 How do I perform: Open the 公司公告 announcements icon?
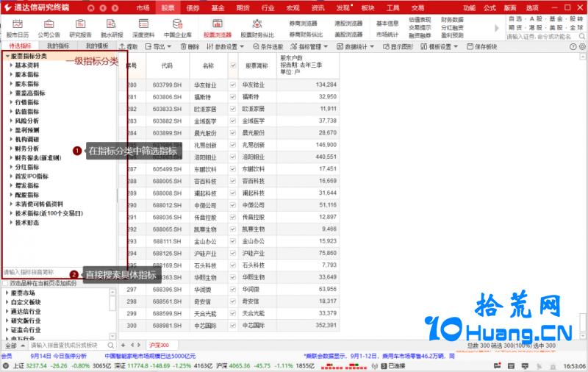(49, 24)
